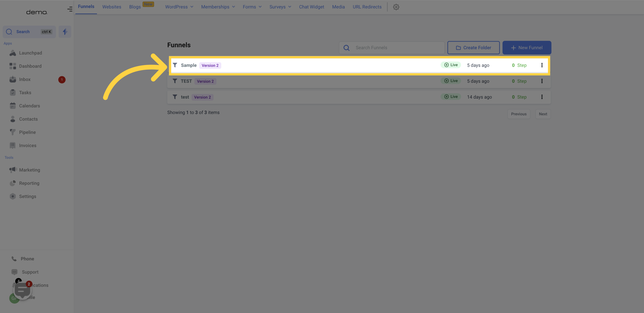Click the Inbox tray icon

point(13,80)
